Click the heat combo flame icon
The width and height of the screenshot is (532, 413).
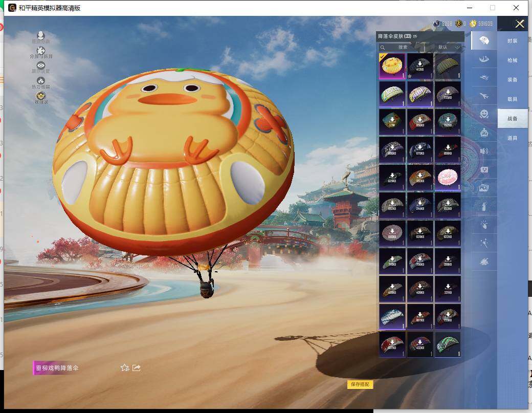41,81
